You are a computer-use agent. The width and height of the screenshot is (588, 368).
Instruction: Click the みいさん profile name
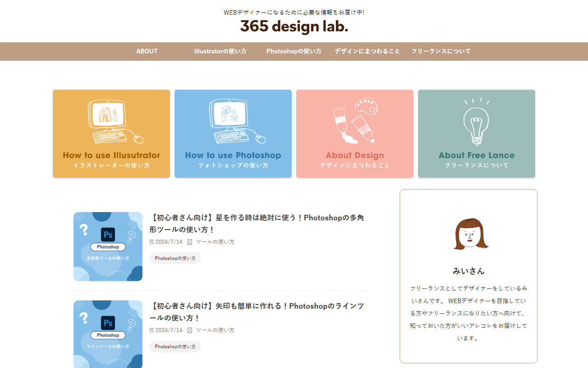[x=469, y=271]
